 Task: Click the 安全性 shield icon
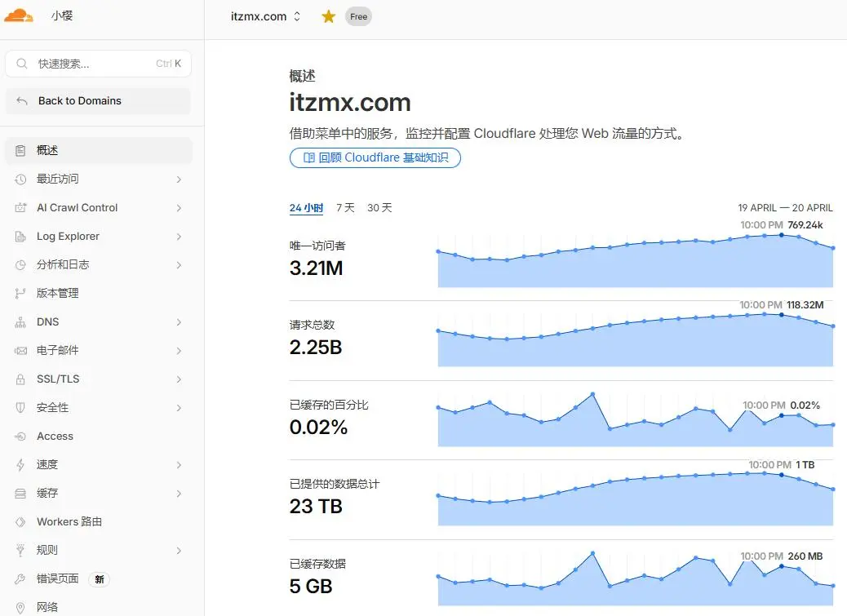20,408
